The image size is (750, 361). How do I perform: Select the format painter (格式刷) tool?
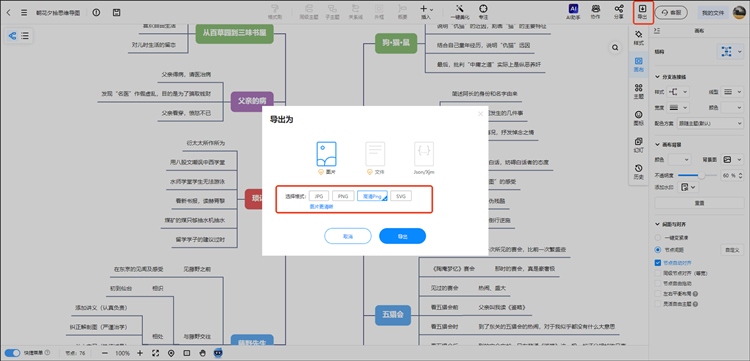275,11
